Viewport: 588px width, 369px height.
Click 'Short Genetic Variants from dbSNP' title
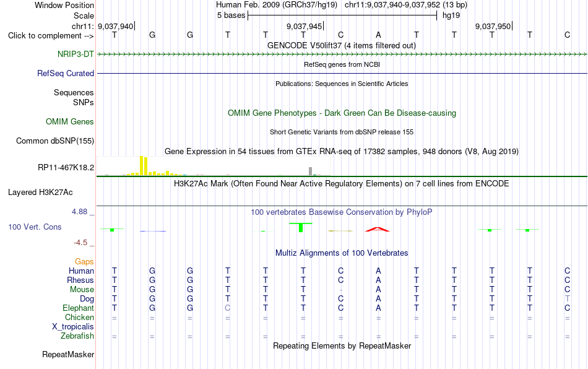coord(341,132)
